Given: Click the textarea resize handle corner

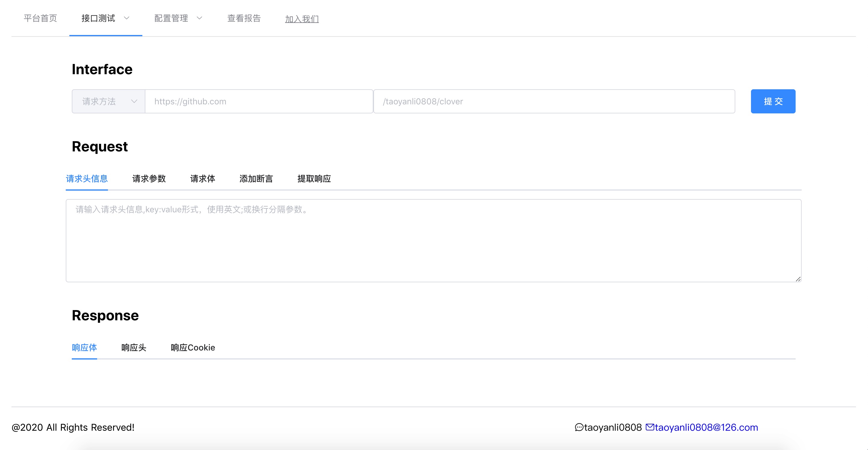Looking at the screenshot, I should (x=798, y=279).
